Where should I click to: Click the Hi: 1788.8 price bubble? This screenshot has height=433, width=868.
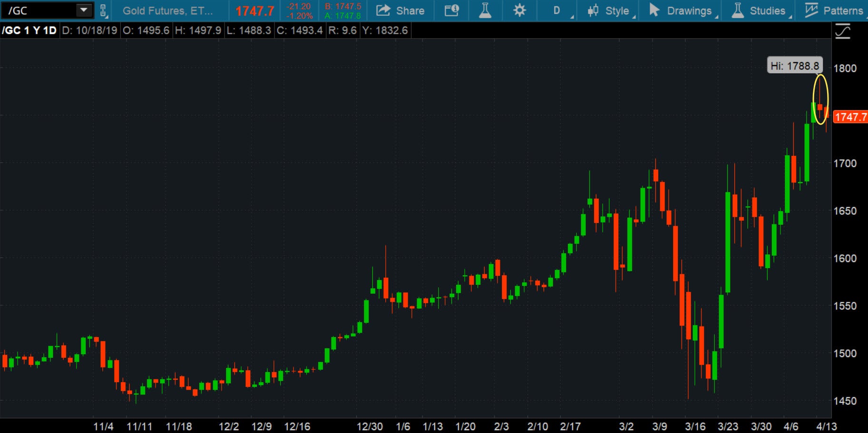[795, 66]
